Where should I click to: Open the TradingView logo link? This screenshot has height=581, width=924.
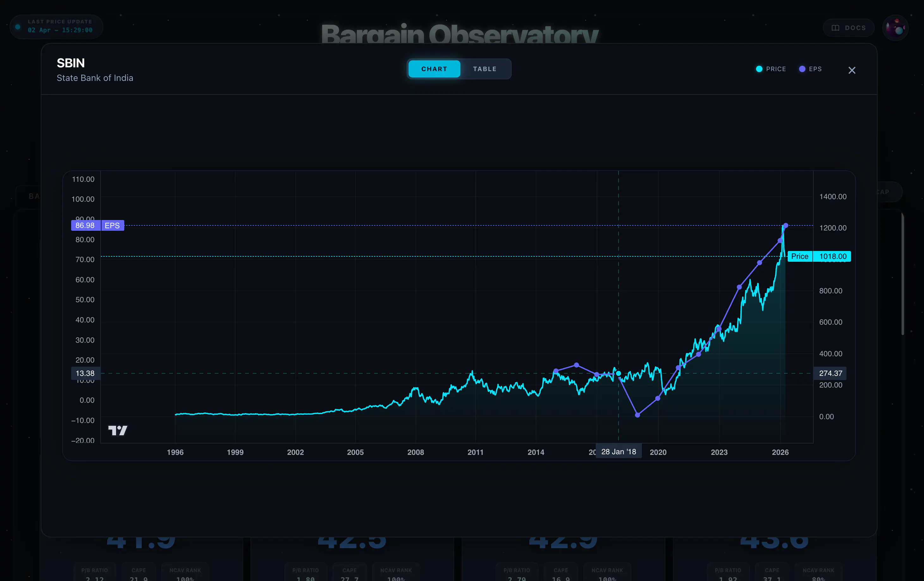[x=117, y=430]
